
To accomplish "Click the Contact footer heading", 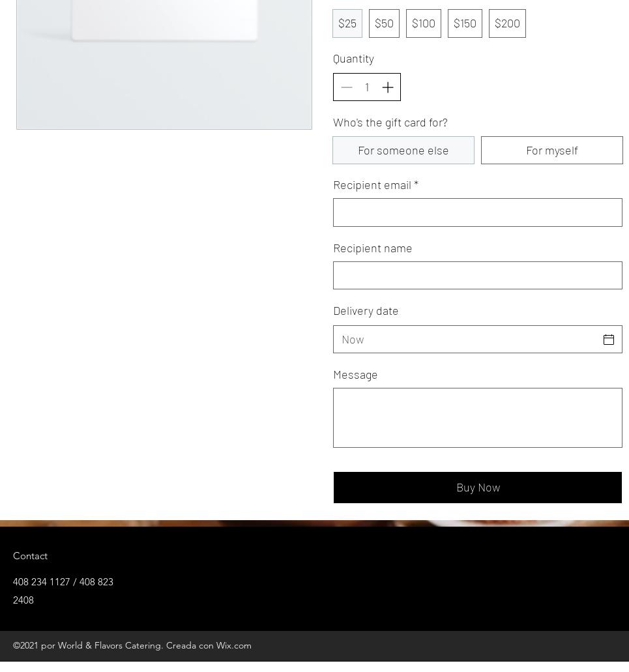I will point(30,556).
